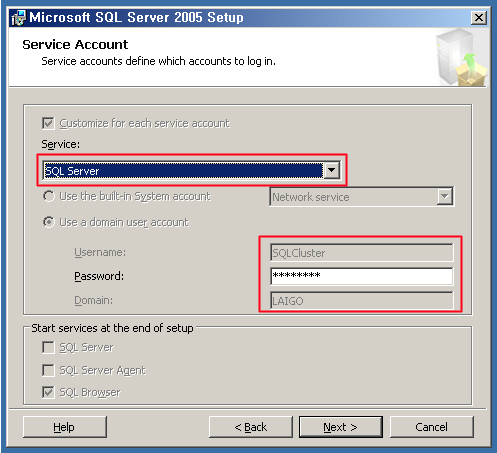
Task: Close the SQL Server 2005 Setup dialog
Action: [479, 18]
